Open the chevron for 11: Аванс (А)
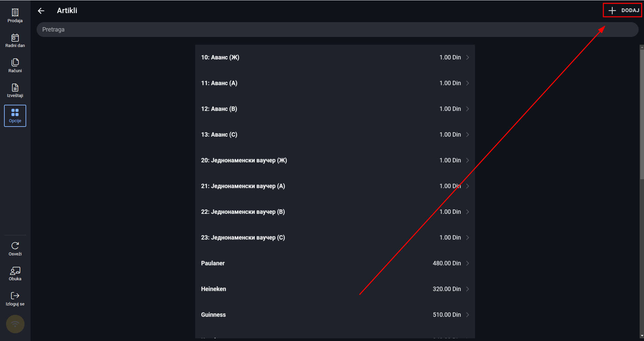This screenshot has height=341, width=644. (467, 83)
